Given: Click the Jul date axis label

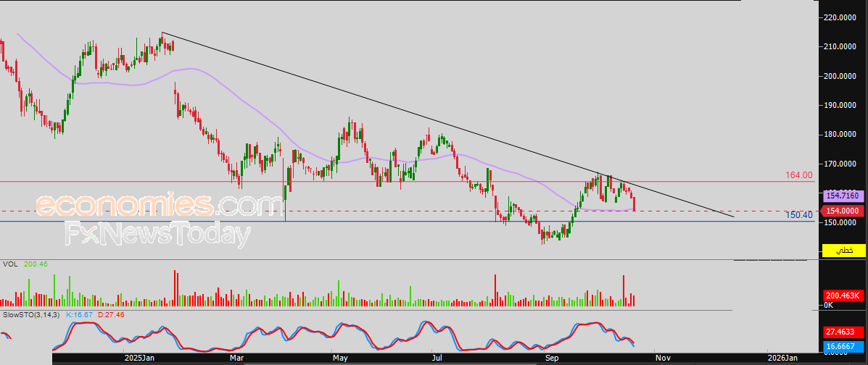Looking at the screenshot, I should click(x=439, y=358).
